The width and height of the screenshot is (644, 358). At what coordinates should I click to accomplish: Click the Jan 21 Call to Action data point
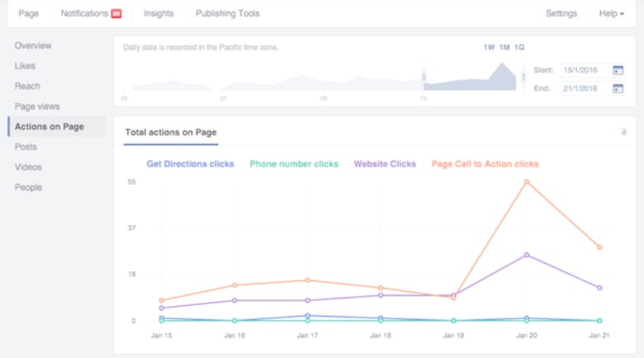599,247
